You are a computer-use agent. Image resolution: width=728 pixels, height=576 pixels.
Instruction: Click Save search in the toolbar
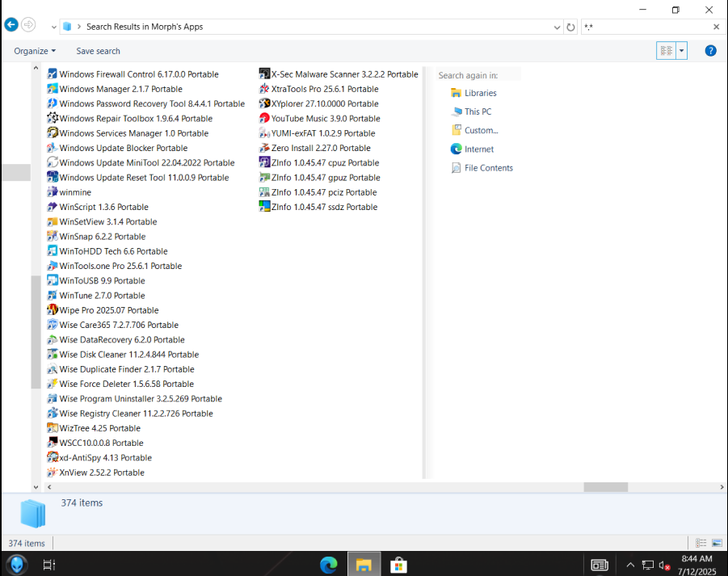(x=98, y=51)
